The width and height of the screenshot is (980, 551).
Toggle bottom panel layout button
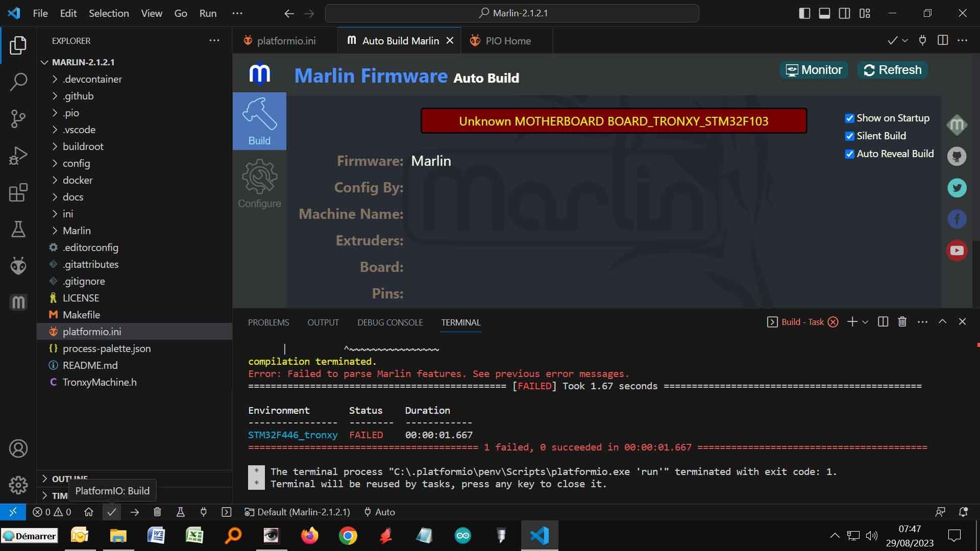pos(824,13)
